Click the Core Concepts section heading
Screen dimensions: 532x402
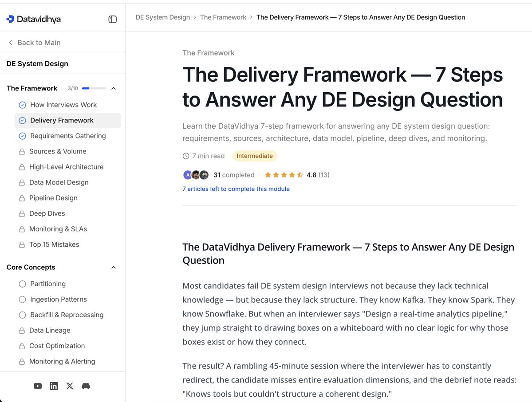[31, 267]
